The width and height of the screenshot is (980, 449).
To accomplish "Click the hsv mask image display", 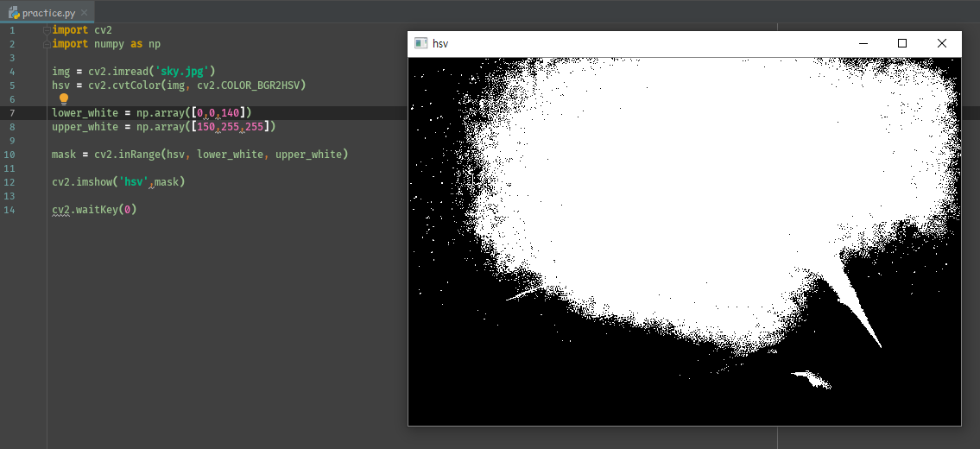I will click(x=685, y=242).
